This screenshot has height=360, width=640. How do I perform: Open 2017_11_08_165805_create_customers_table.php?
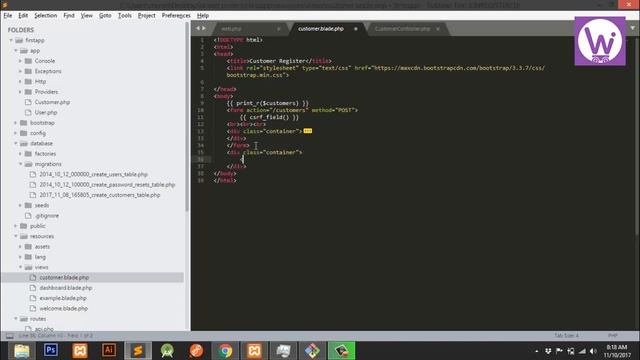point(100,195)
